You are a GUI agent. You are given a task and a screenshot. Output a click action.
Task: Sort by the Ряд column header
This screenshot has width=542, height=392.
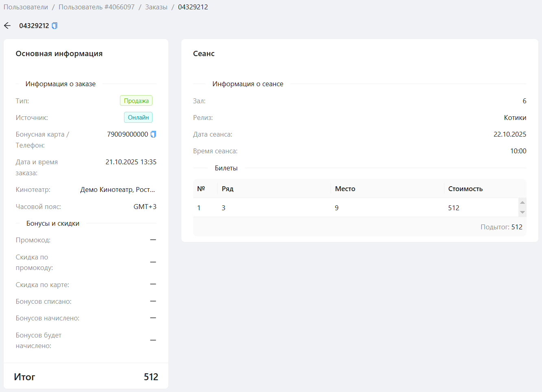tap(228, 189)
